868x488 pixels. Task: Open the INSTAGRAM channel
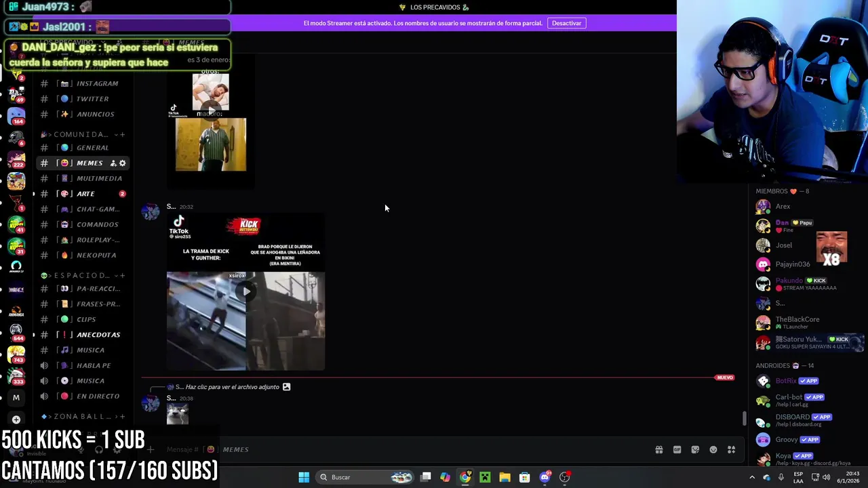coord(83,83)
